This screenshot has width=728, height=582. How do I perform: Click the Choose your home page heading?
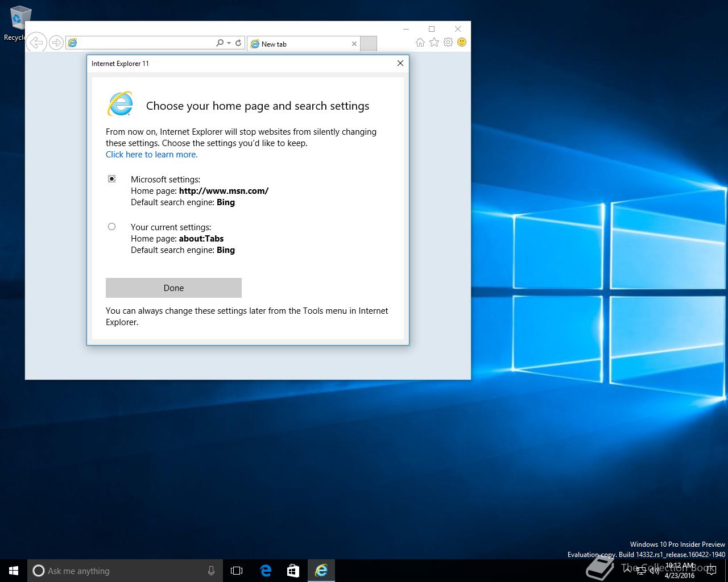click(x=258, y=106)
